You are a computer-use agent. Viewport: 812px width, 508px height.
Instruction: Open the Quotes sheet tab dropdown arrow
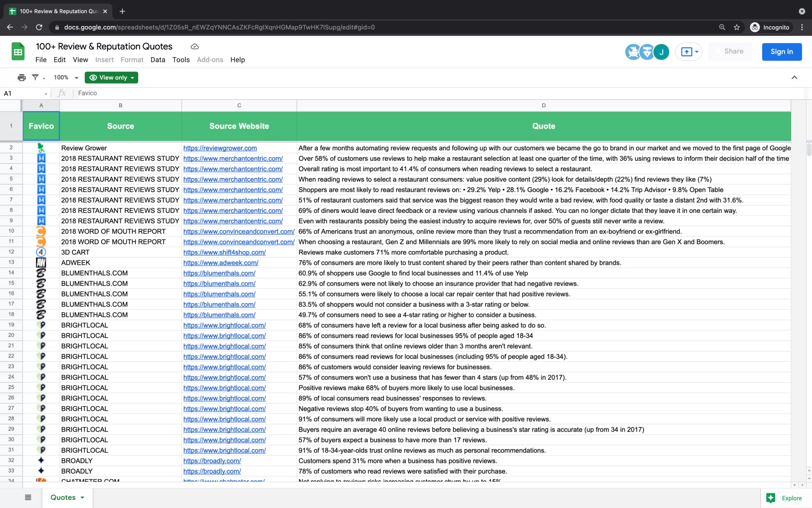82,498
